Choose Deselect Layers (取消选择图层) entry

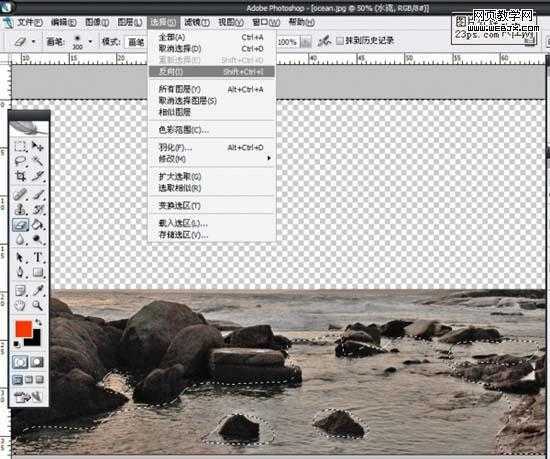212,101
